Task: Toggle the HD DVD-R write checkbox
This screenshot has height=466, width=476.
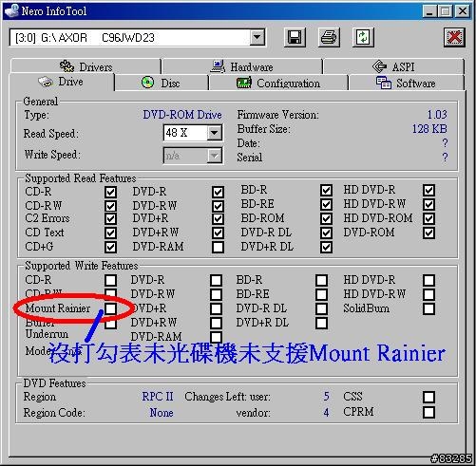Action: pos(428,280)
